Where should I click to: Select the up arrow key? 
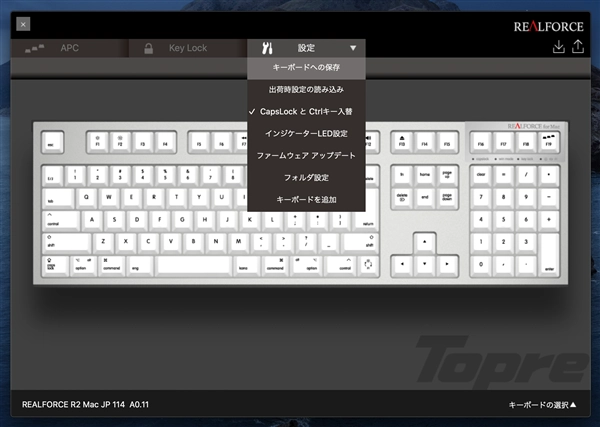click(x=424, y=243)
